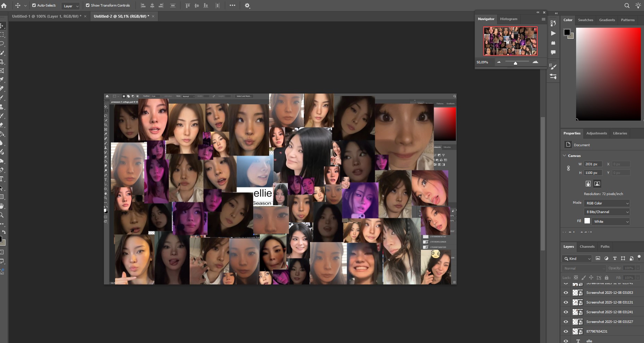The width and height of the screenshot is (644, 343).
Task: Hide the Screenshot 2025-12-08 031131 layer
Action: coord(566,302)
